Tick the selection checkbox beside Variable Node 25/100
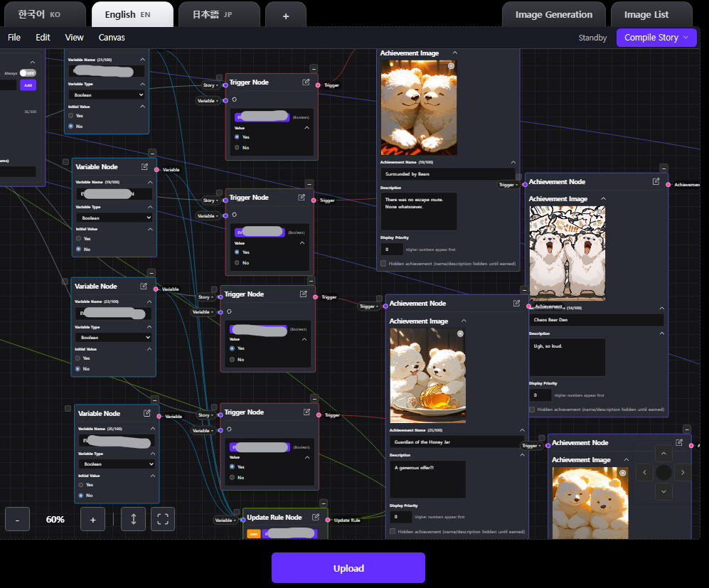709x588 pixels. (68, 409)
